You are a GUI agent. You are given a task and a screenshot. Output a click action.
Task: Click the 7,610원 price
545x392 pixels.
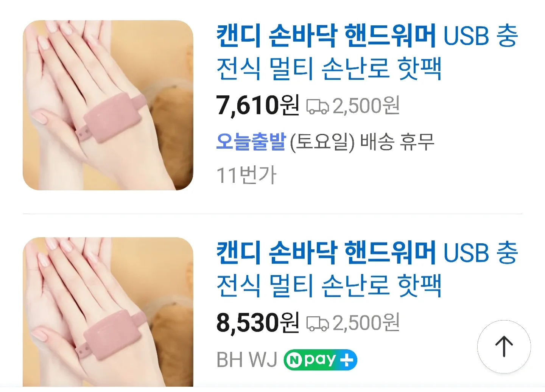[258, 105]
